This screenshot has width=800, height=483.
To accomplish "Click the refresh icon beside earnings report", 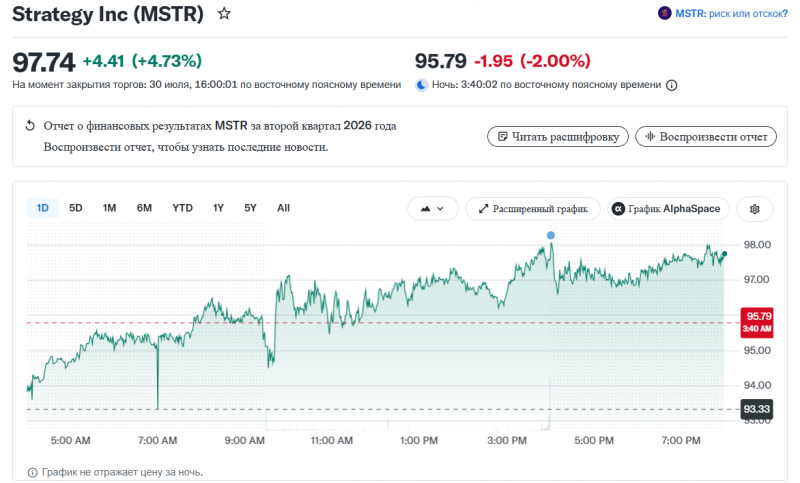I will click(30, 125).
